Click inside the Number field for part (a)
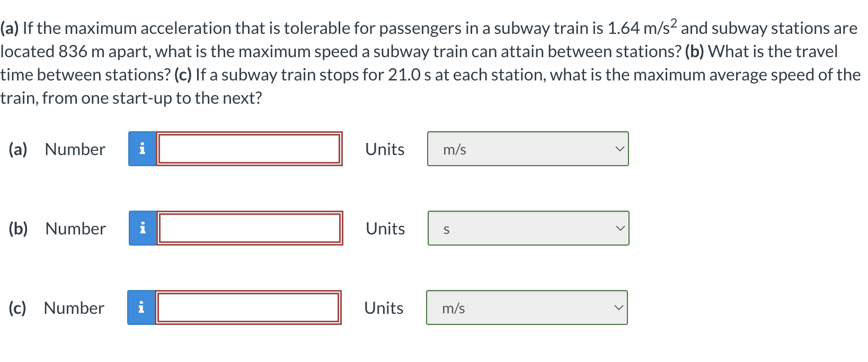Viewport: 868px width, 362px height. tap(249, 149)
